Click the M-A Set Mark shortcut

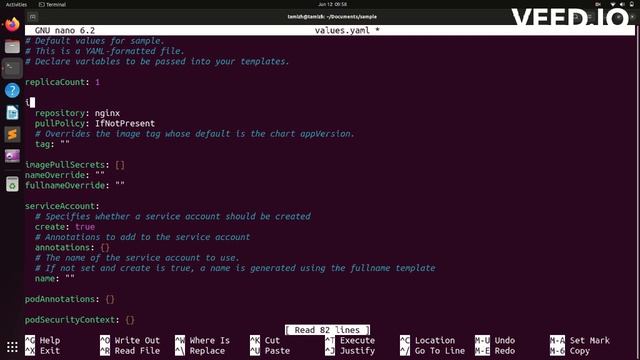(580, 340)
